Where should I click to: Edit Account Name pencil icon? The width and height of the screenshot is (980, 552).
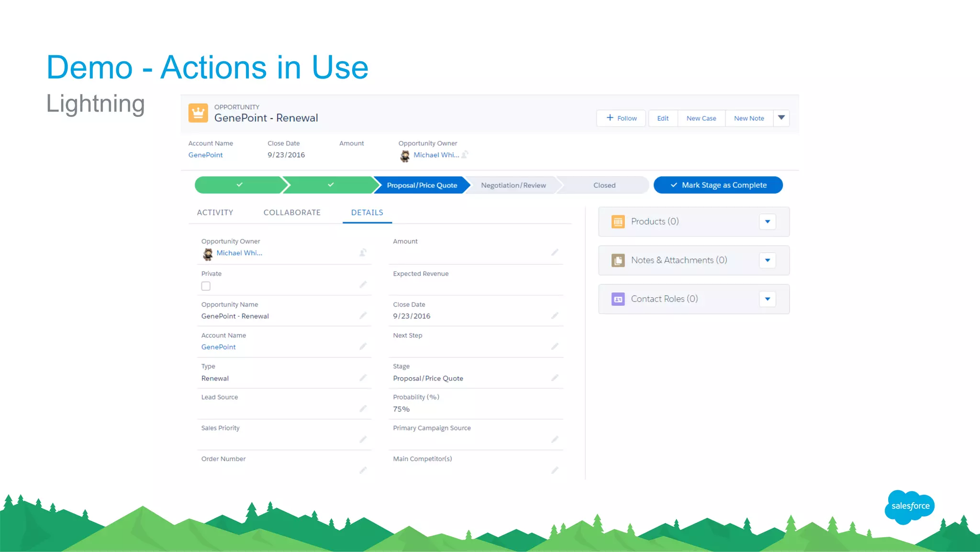363,346
